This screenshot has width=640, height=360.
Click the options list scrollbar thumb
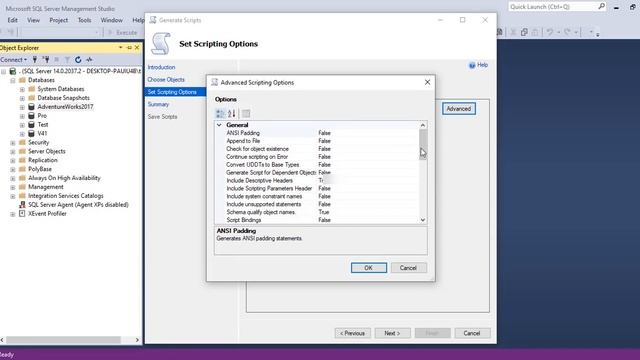[x=423, y=145]
